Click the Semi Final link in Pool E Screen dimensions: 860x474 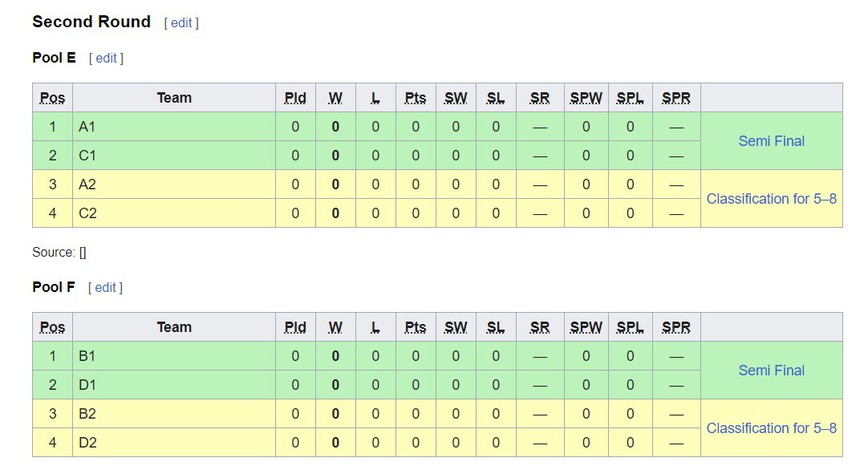click(x=771, y=141)
